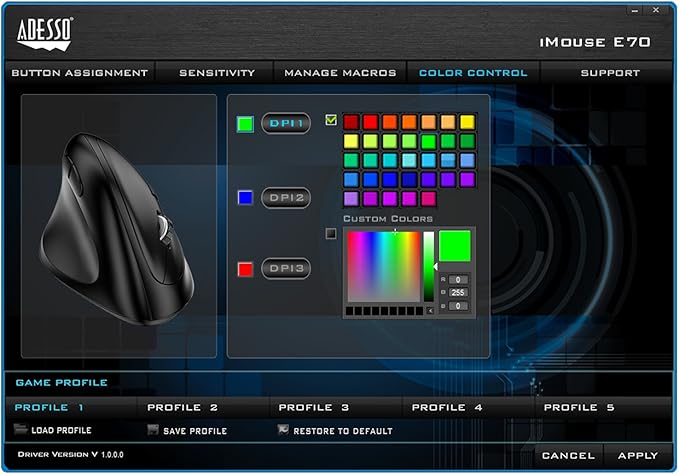Click the Save Profile disk icon

[x=152, y=429]
